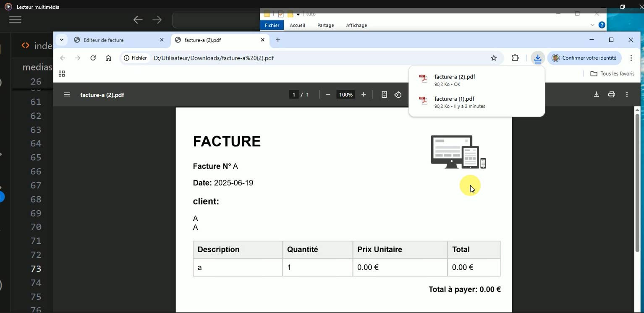This screenshot has height=313, width=644.
Task: Click the browser home icon
Action: (108, 58)
